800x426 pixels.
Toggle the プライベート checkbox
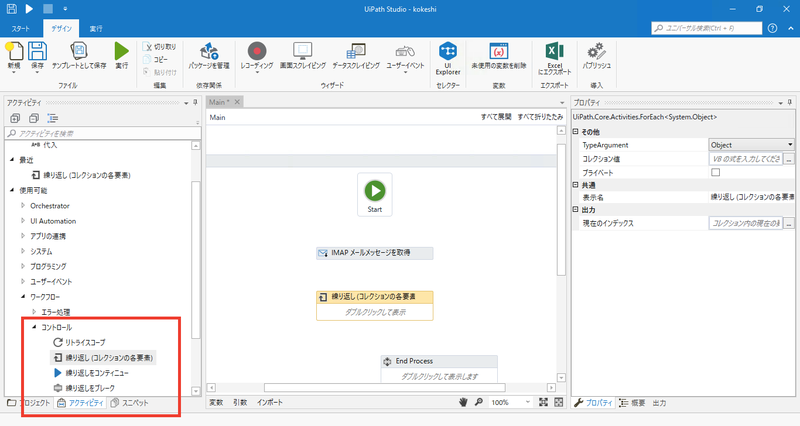tap(716, 172)
